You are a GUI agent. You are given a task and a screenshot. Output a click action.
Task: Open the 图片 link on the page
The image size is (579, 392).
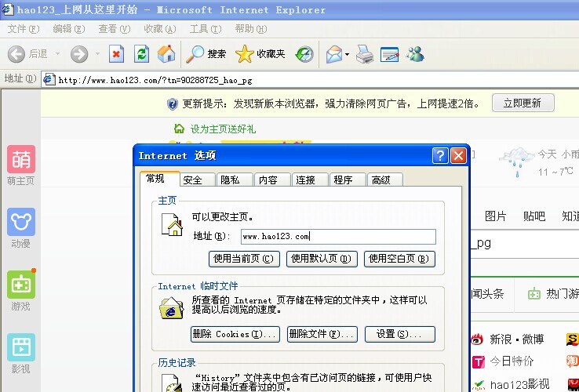tap(496, 216)
